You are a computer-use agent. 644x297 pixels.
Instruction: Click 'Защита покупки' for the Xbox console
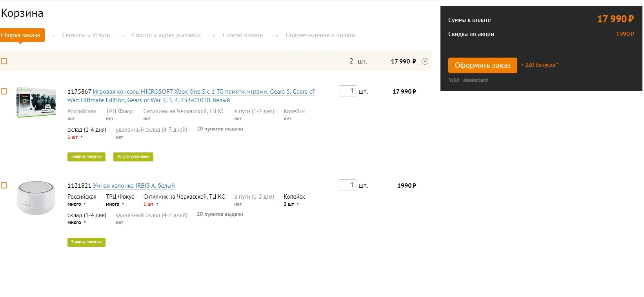click(86, 157)
